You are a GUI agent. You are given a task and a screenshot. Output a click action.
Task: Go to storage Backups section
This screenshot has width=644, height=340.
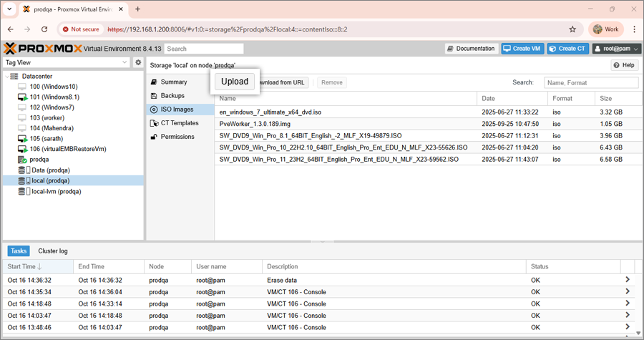click(172, 96)
